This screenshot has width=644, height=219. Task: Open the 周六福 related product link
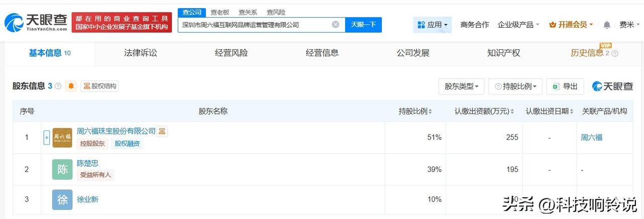592,137
